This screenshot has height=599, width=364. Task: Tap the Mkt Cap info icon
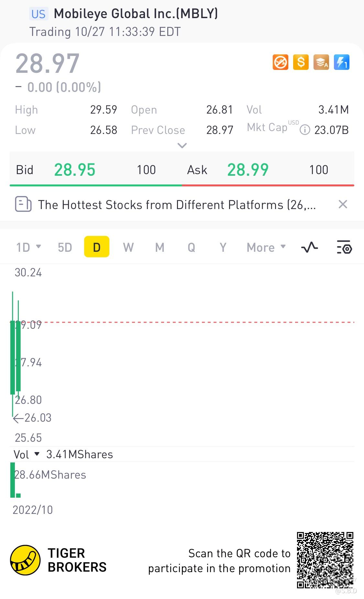304,130
